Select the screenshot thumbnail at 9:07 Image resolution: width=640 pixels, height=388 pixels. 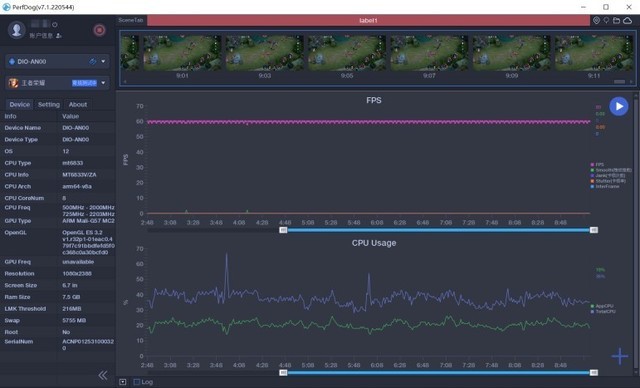429,53
